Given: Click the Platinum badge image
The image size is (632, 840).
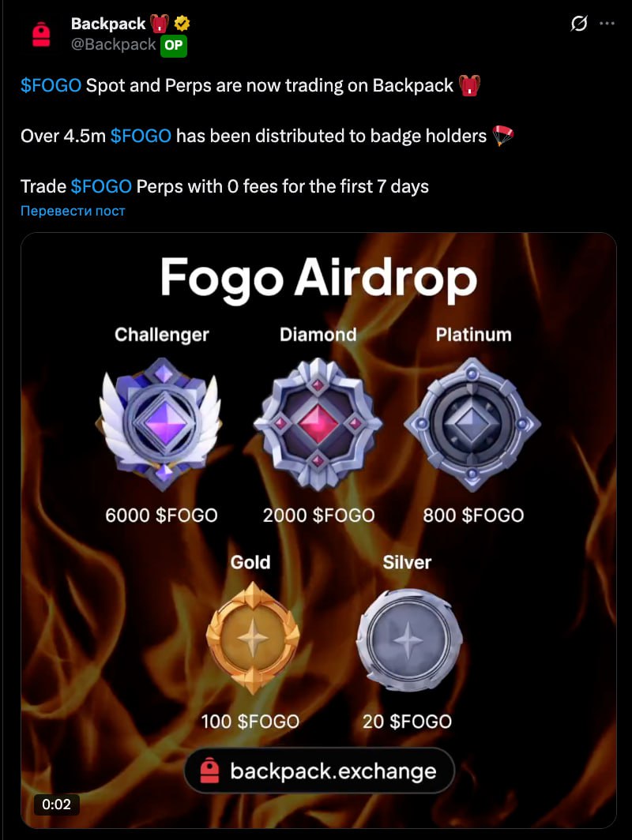Looking at the screenshot, I should [472, 424].
